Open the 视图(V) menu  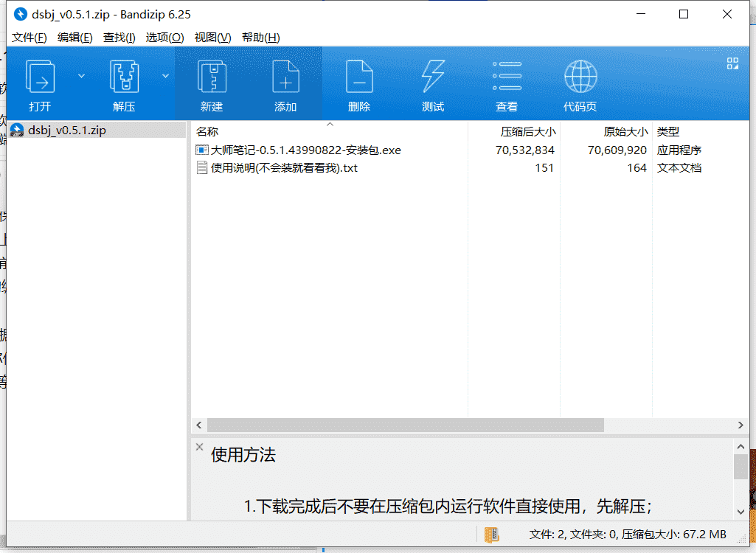tap(212, 38)
